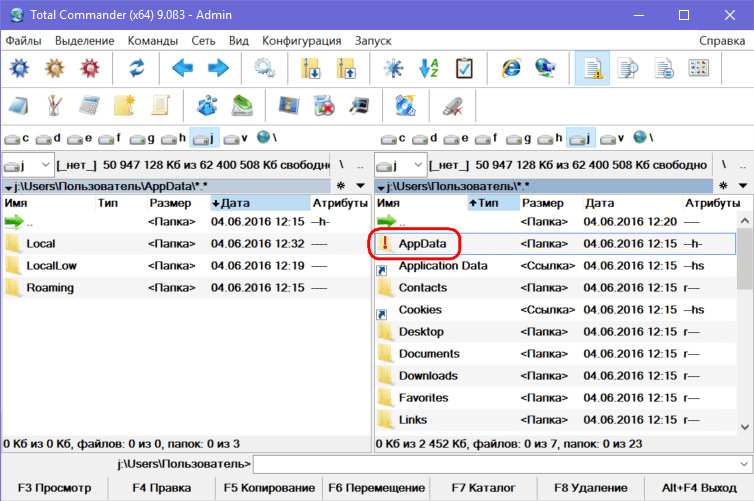Click the green drive device icon
754x501 pixels.
pyautogui.click(x=242, y=105)
